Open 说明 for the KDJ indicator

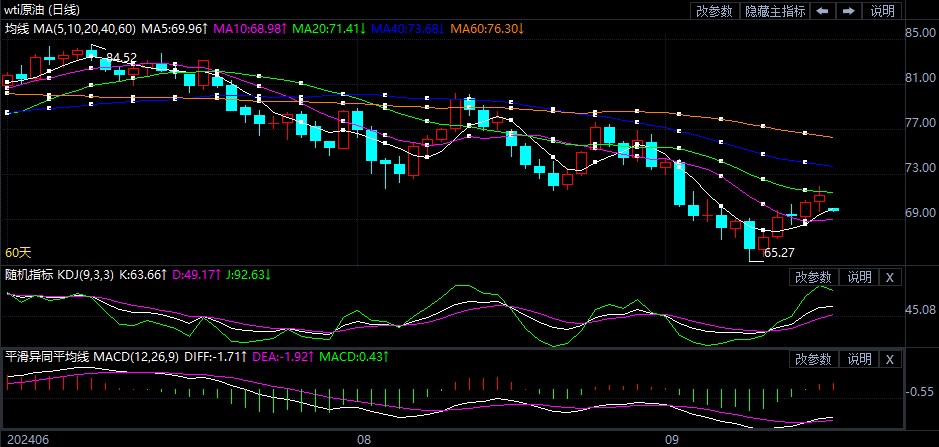(859, 277)
